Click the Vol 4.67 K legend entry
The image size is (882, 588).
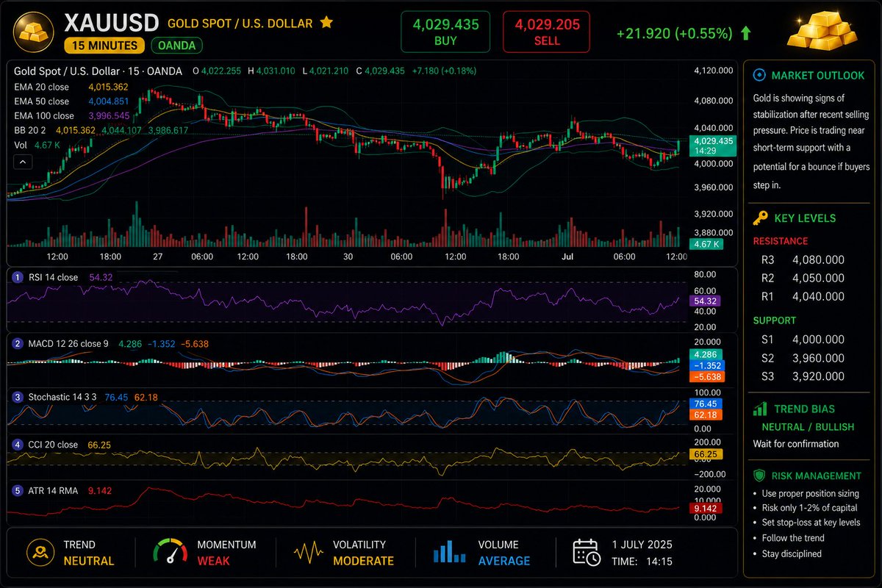(36, 145)
